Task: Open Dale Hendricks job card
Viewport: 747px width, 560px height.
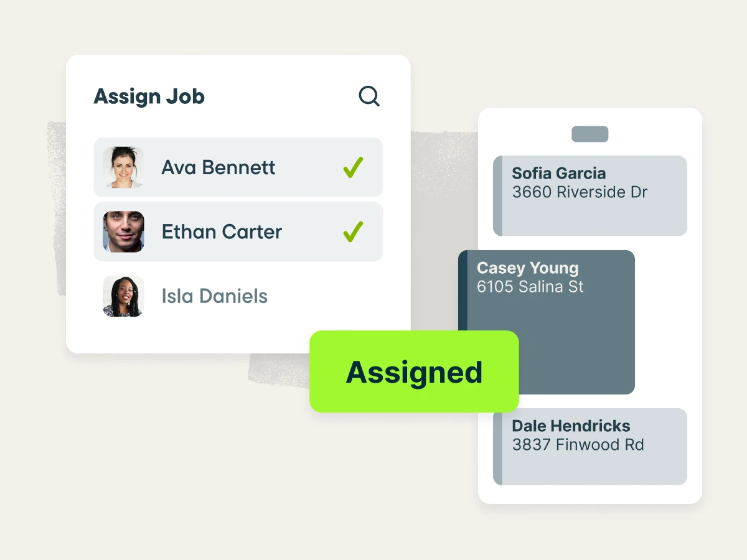Action: tap(590, 447)
